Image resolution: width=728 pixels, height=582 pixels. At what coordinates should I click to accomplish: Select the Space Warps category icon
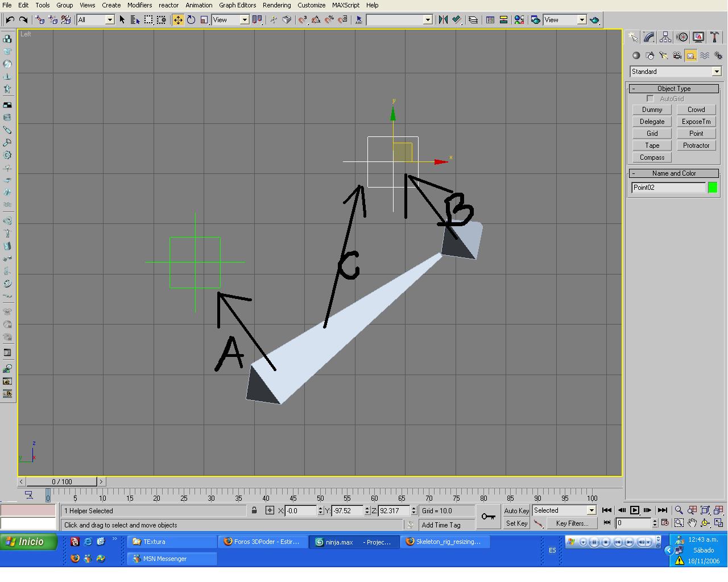click(705, 55)
